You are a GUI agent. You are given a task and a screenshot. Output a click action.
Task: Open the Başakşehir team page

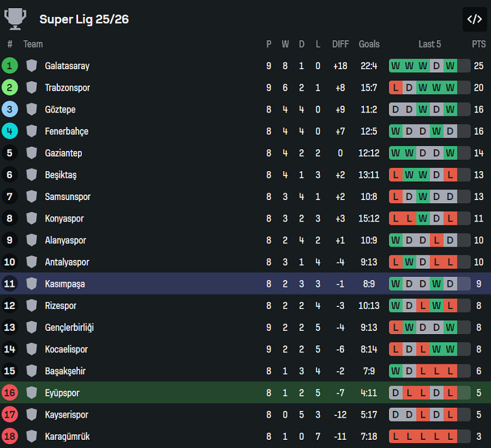coord(65,371)
